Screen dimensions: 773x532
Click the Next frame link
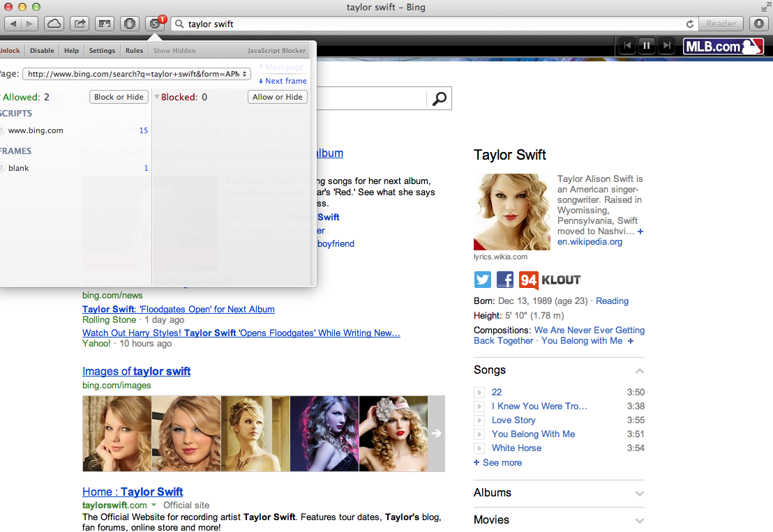click(283, 81)
